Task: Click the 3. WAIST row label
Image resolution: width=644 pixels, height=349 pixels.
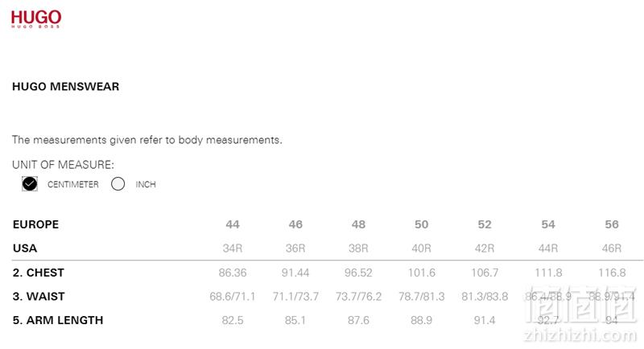Action: pos(39,297)
